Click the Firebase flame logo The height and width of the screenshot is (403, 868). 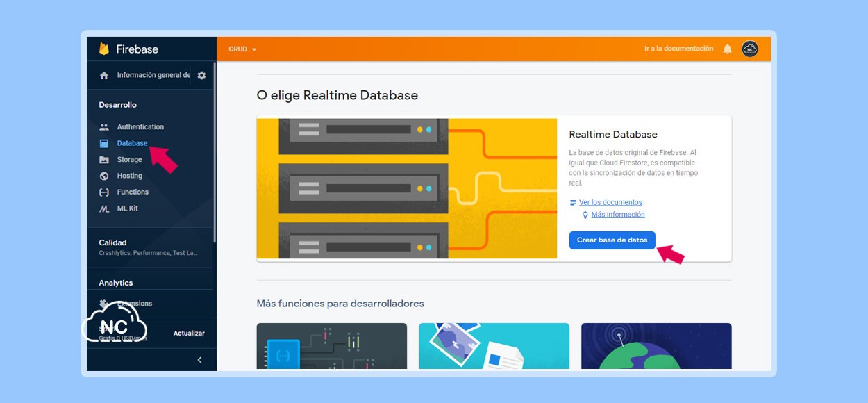coord(104,49)
